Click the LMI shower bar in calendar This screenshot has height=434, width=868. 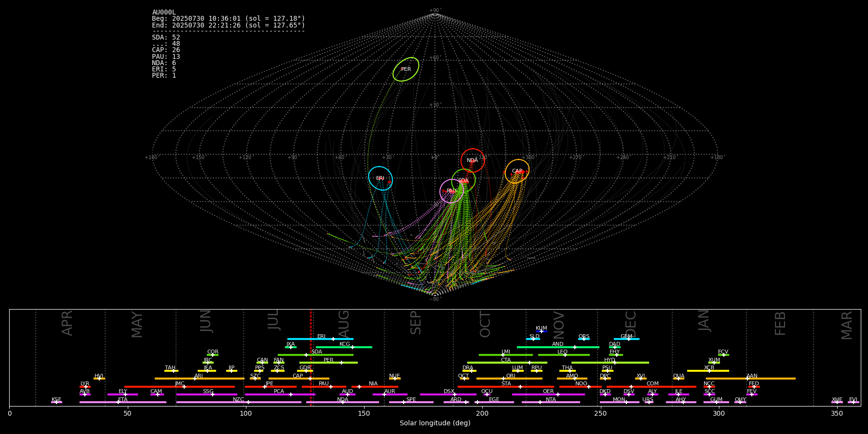pyautogui.click(x=506, y=355)
